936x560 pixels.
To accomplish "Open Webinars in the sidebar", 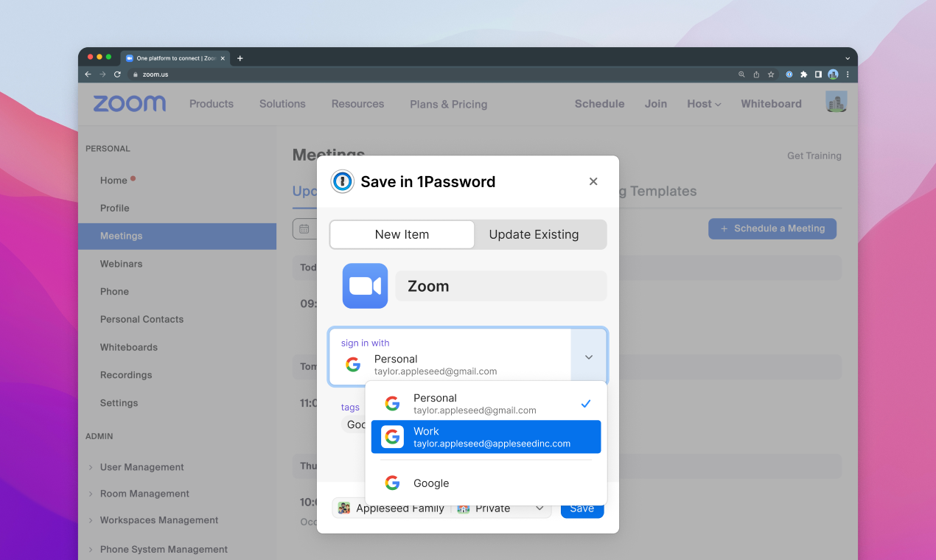I will pos(122,264).
